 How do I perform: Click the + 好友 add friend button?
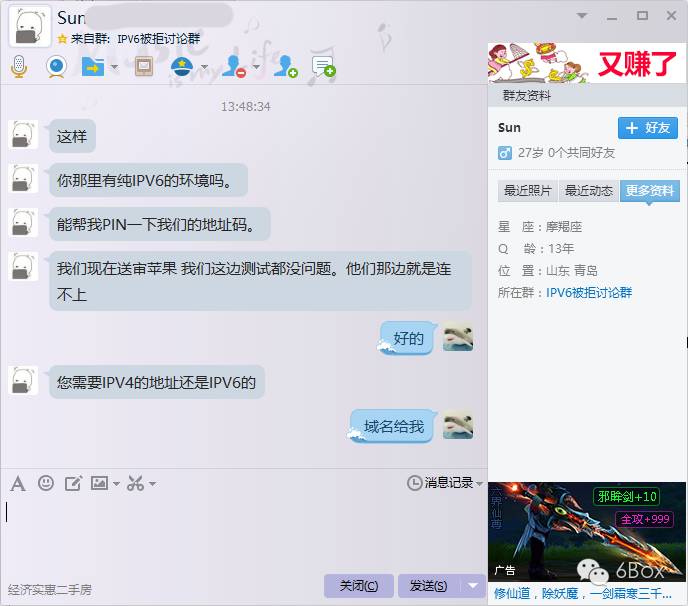(x=648, y=128)
